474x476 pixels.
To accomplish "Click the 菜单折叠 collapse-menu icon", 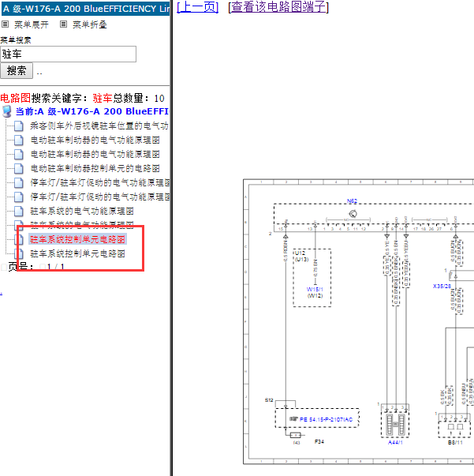I will coord(63,24).
